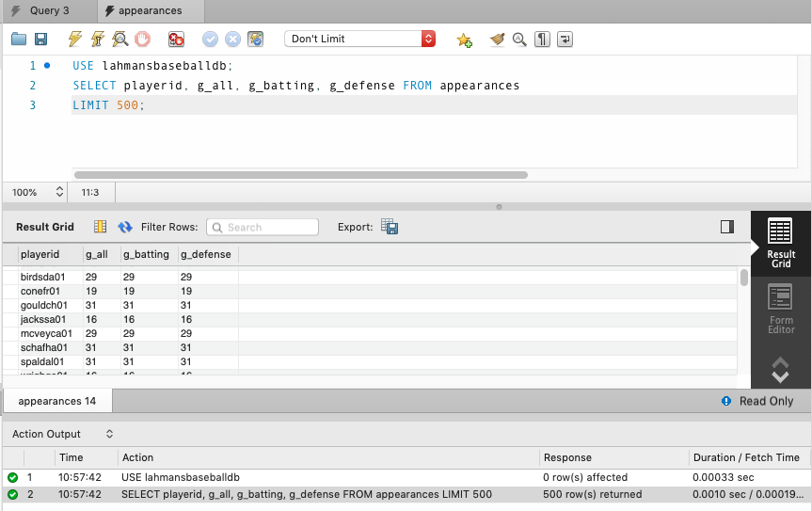
Task: Click the 16 g_all value for jackssa01
Action: click(91, 319)
